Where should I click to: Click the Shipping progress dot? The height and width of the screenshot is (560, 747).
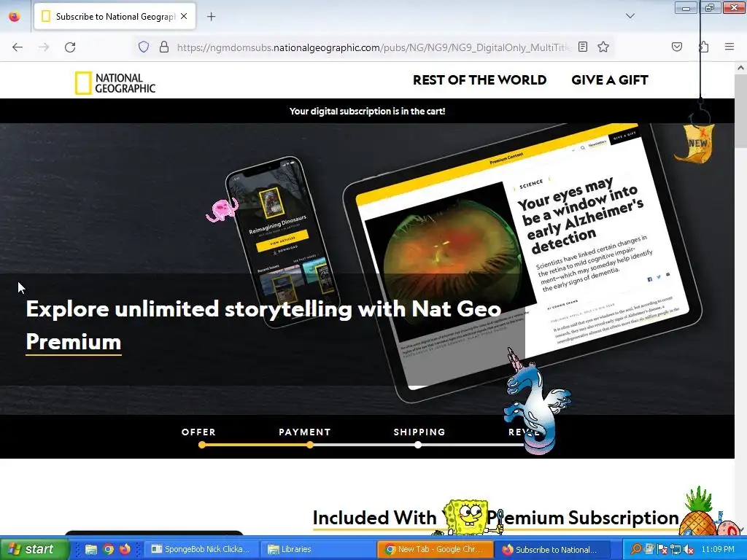point(418,445)
